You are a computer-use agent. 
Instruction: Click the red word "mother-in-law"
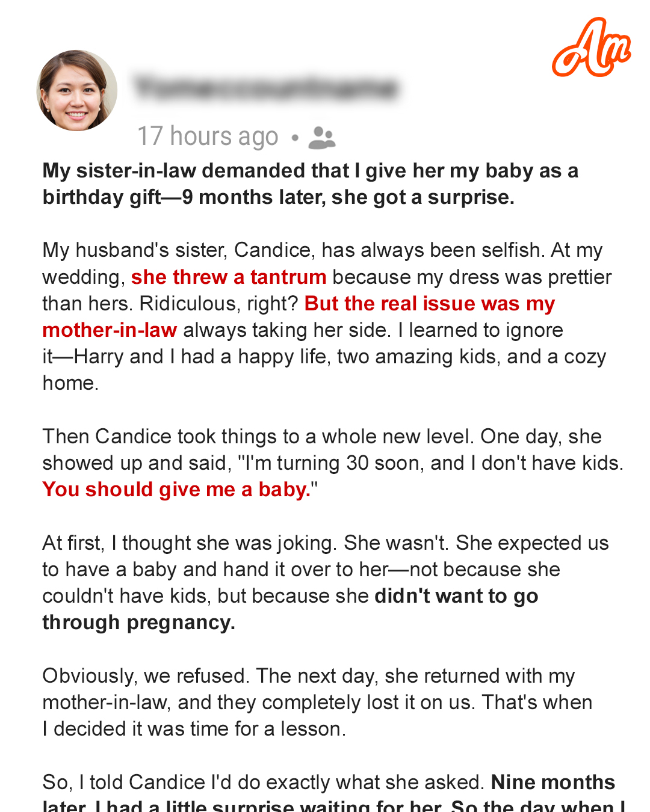click(110, 330)
